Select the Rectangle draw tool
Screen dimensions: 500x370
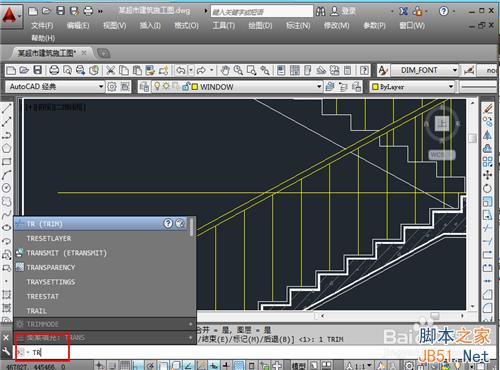(7, 162)
